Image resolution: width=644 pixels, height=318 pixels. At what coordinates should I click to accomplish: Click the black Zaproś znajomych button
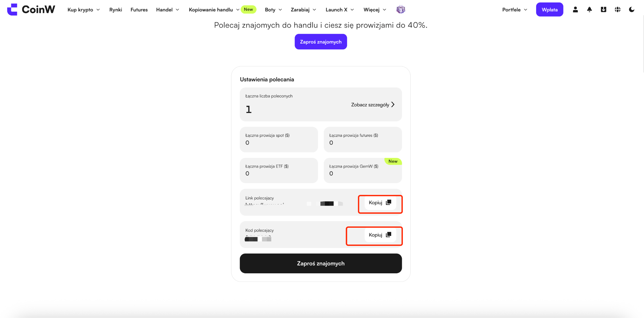point(321,263)
